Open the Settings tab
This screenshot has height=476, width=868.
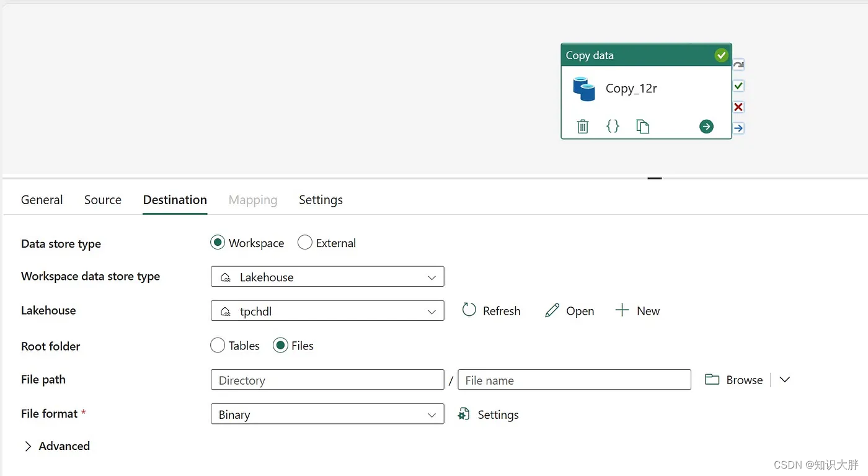click(x=321, y=200)
